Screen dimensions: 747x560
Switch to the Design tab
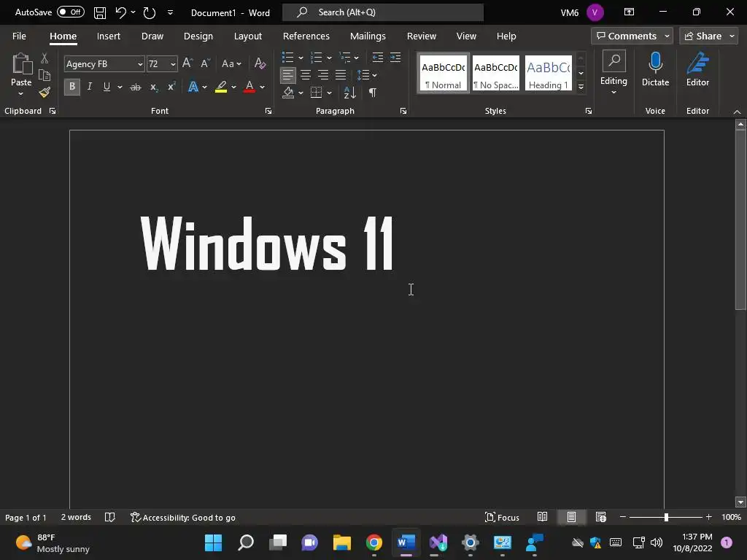click(198, 36)
